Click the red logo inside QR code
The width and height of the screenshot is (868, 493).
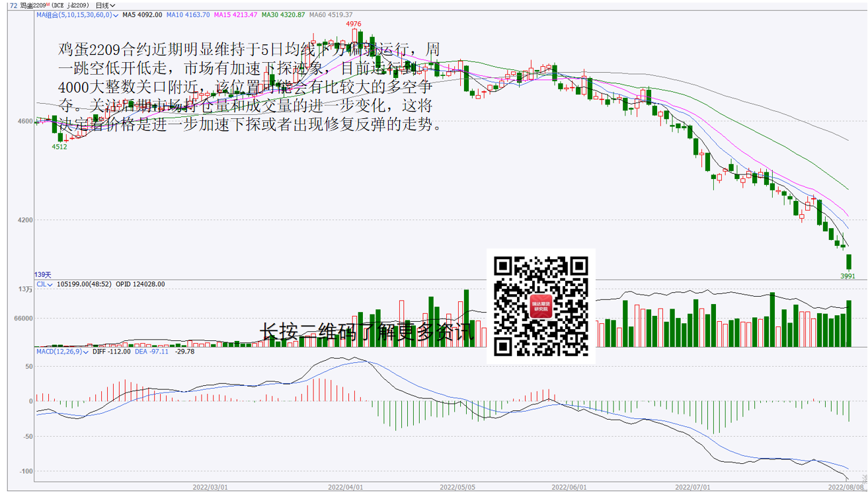541,306
